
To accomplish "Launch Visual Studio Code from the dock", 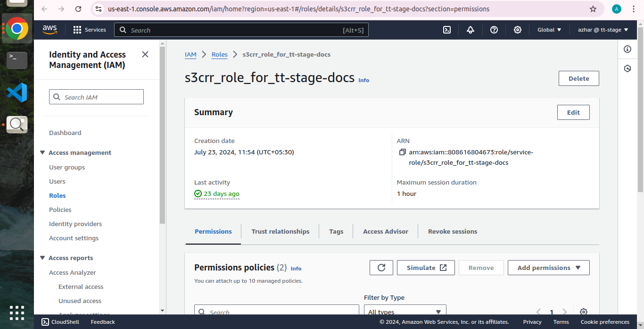I will (17, 93).
